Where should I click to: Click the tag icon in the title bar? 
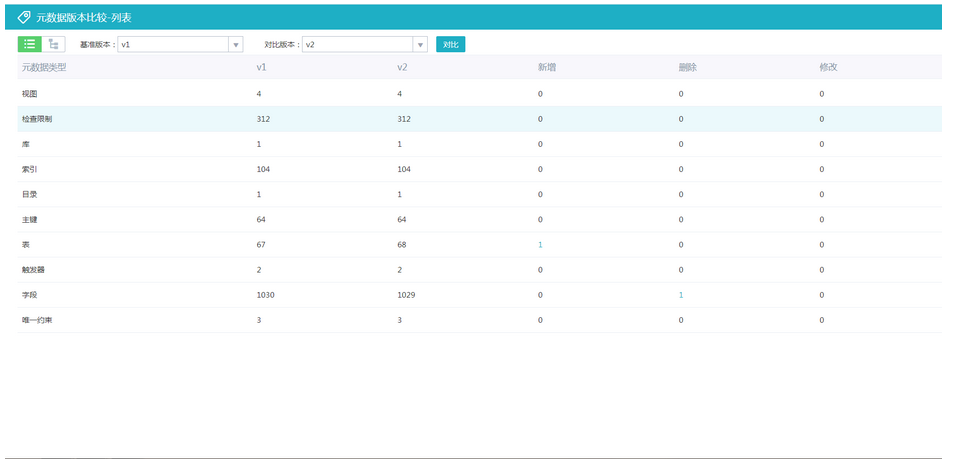24,17
